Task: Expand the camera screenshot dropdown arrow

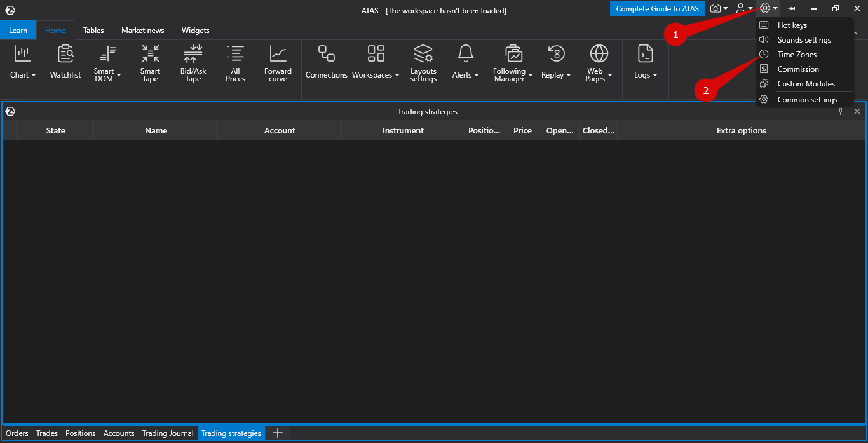Action: tap(726, 9)
